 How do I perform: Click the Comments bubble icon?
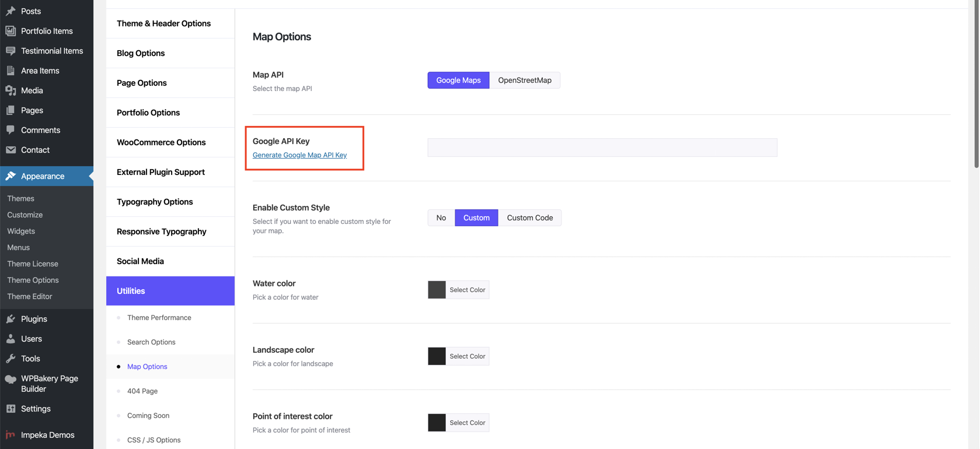(11, 130)
